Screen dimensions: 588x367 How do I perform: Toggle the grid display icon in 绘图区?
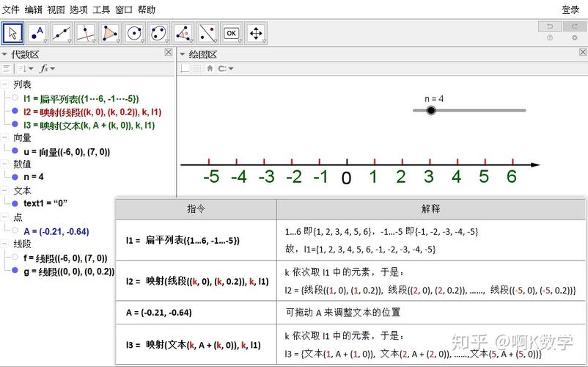[197, 68]
